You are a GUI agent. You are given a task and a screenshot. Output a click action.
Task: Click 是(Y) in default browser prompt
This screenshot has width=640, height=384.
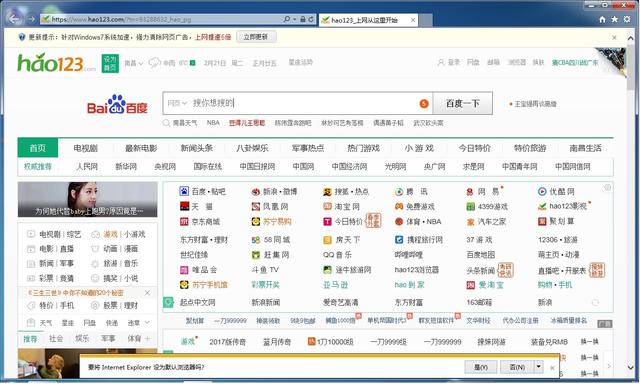pyautogui.click(x=480, y=367)
